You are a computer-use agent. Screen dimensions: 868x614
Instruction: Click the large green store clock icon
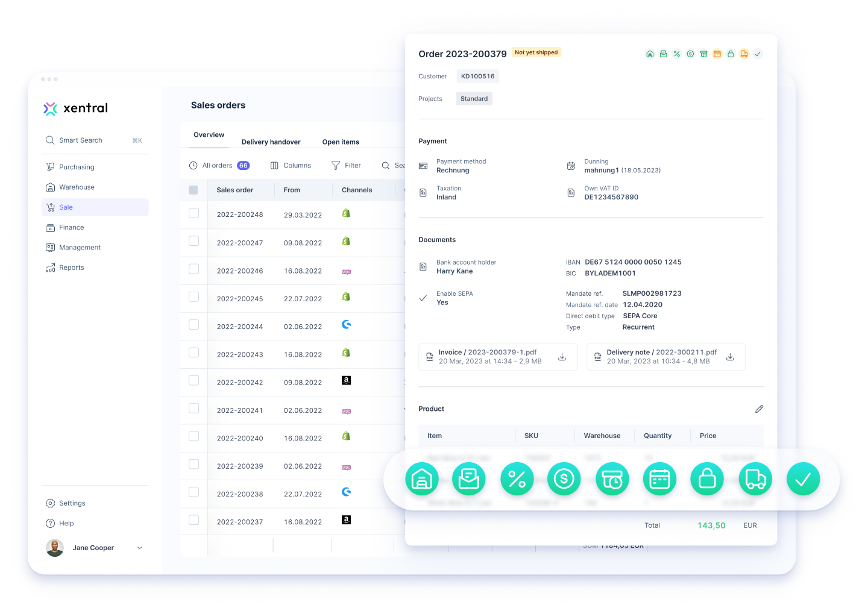pos(612,479)
